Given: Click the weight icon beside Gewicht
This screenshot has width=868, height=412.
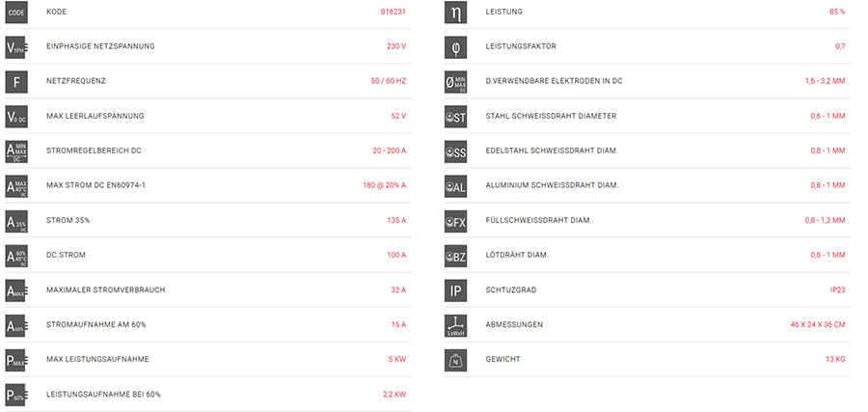Looking at the screenshot, I should (455, 360).
